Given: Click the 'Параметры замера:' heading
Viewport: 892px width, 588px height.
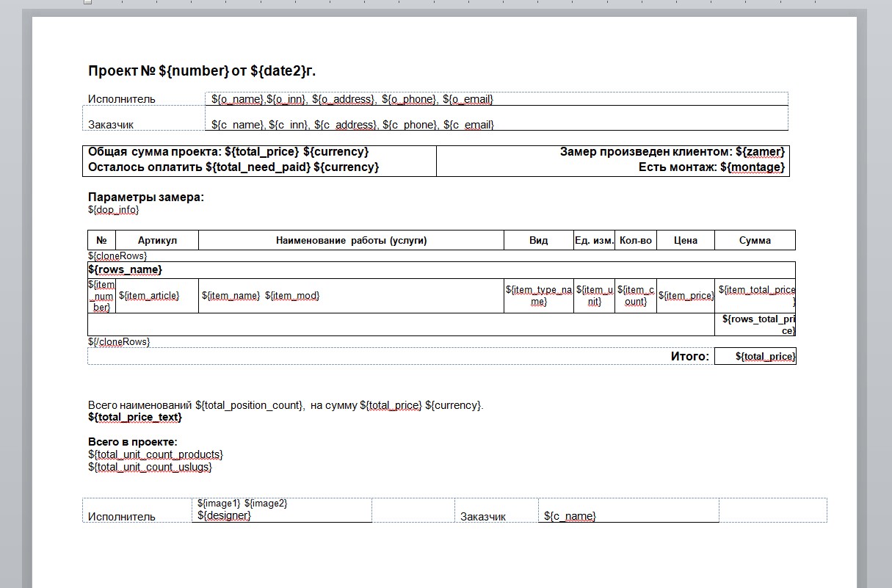Looking at the screenshot, I should (146, 197).
